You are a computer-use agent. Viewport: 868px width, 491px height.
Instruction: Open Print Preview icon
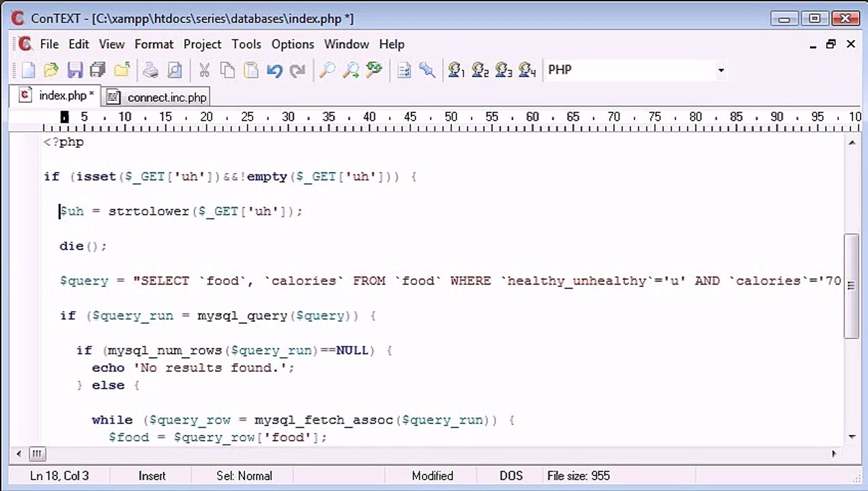[x=175, y=70]
